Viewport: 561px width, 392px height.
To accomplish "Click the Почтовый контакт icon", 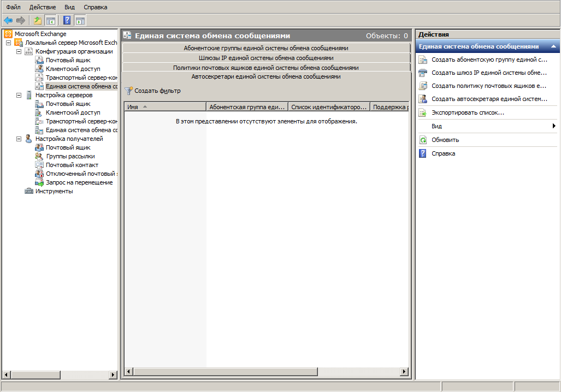I will [x=39, y=165].
